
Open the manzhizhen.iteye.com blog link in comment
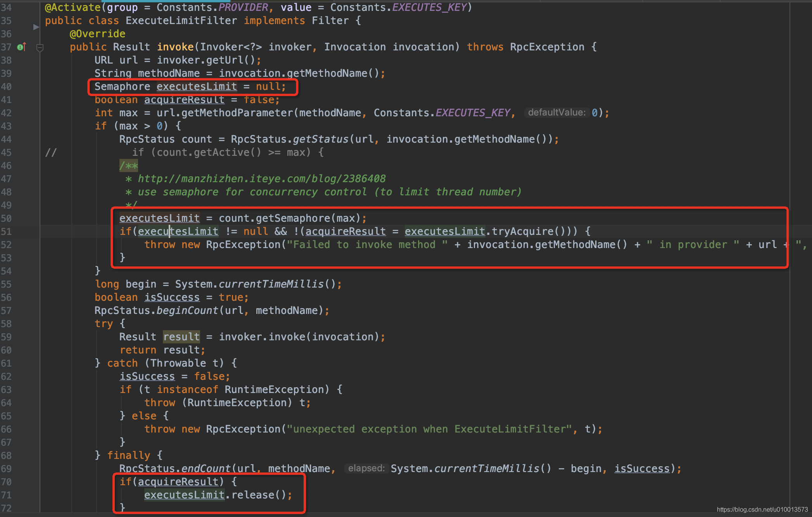(x=262, y=179)
